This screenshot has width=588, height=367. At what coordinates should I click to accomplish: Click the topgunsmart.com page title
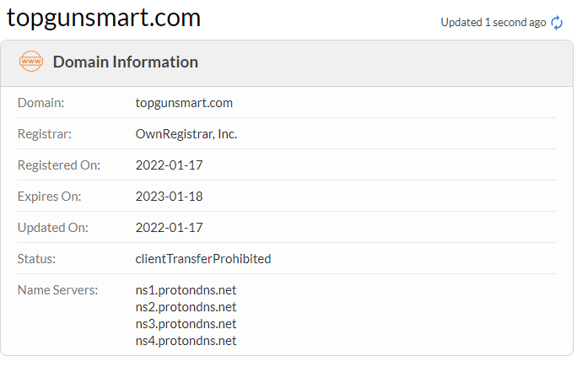[104, 18]
